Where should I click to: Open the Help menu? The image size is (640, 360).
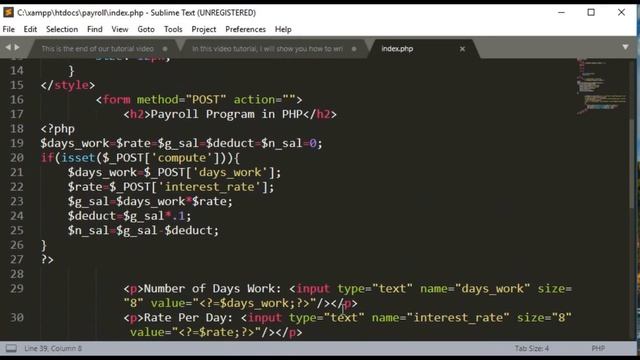(x=283, y=29)
